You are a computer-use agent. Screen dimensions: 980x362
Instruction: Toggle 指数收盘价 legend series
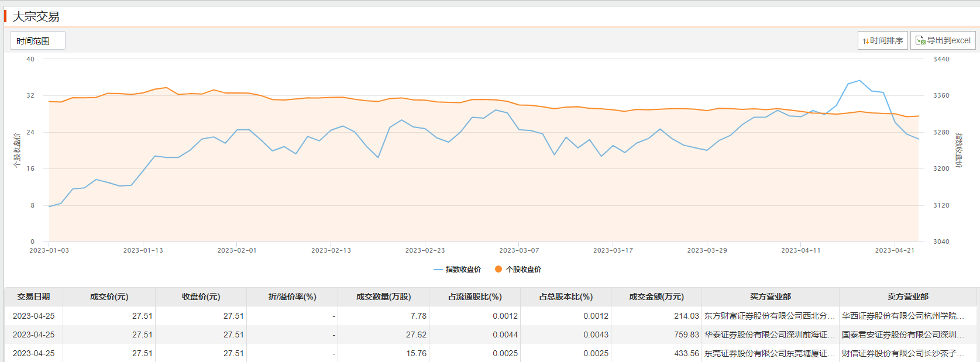pos(457,270)
